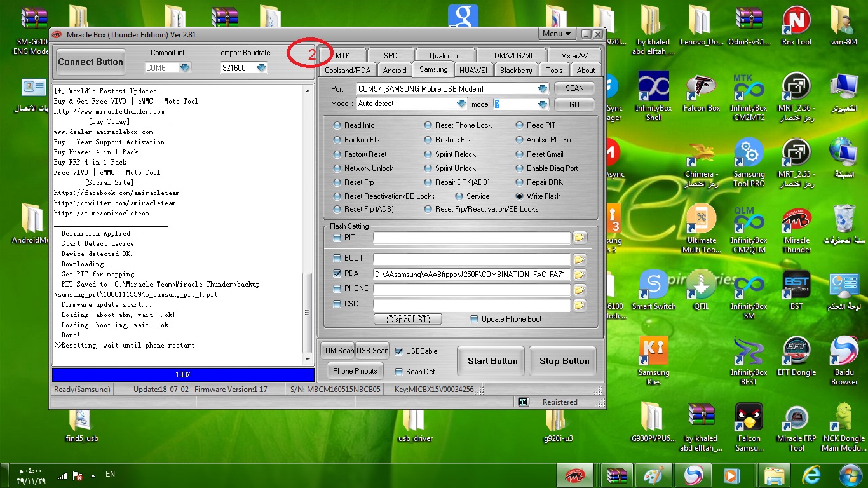The image size is (868, 488).
Task: Open Miracle FRP Tool shortcut
Action: (796, 427)
